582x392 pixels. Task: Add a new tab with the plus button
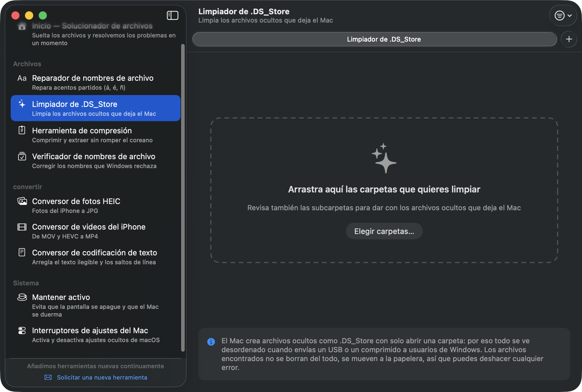coord(569,39)
